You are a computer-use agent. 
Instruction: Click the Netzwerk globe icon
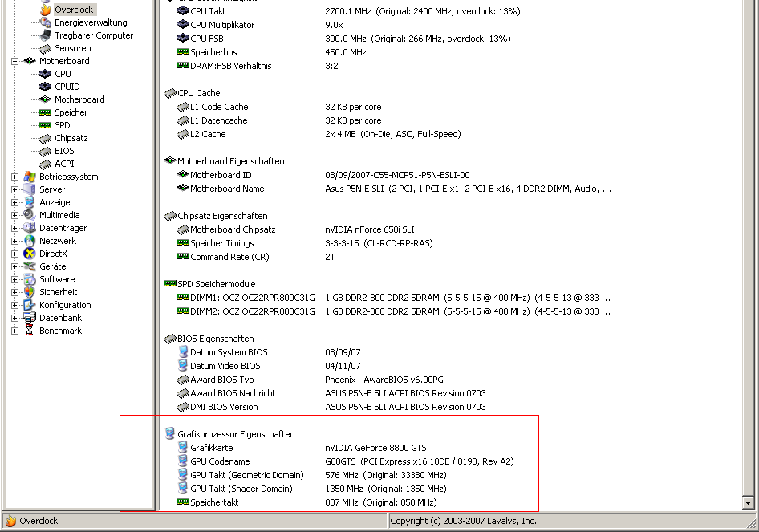point(30,241)
